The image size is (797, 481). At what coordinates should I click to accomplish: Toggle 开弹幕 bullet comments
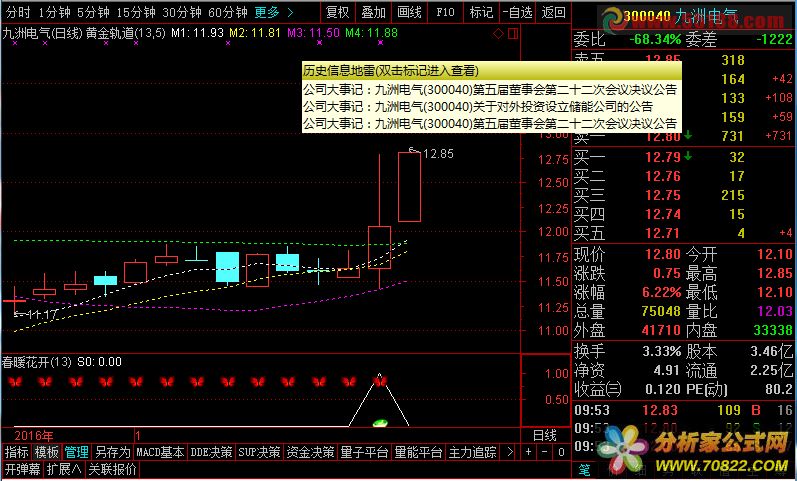(x=22, y=469)
